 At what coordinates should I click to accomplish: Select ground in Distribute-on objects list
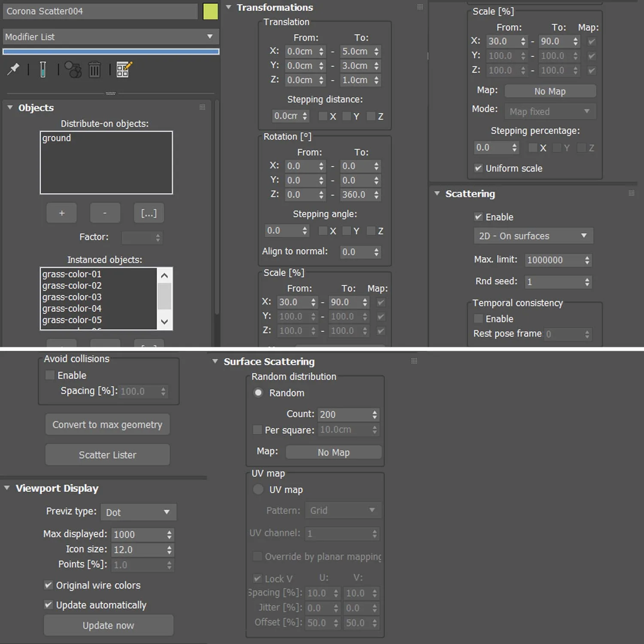[57, 138]
